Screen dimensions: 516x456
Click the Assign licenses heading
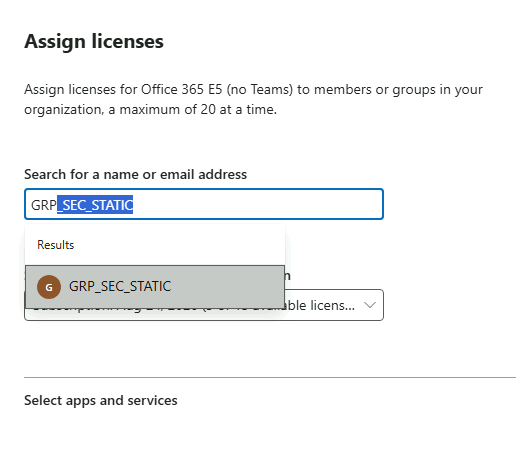click(x=94, y=41)
